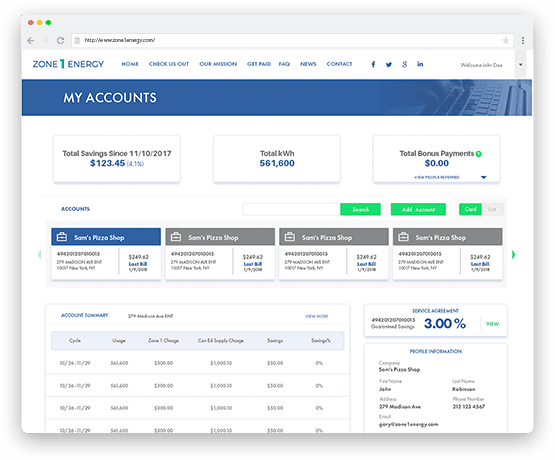Image resolution: width=555 pixels, height=460 pixels.
Task: Bookmark the page with the star icon
Action: [x=506, y=41]
